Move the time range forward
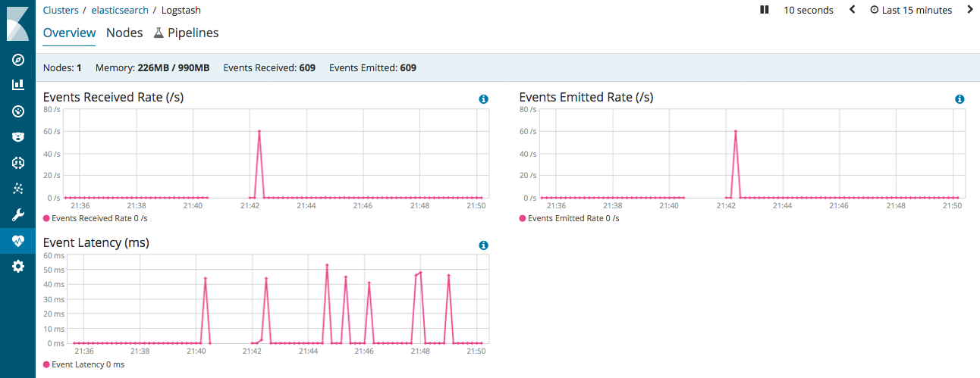The width and height of the screenshot is (980, 378). click(969, 10)
